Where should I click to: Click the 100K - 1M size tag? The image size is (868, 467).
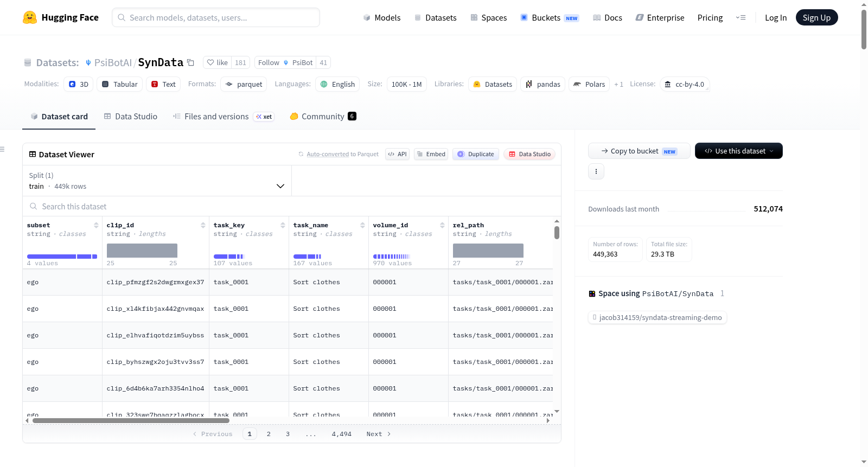point(407,84)
